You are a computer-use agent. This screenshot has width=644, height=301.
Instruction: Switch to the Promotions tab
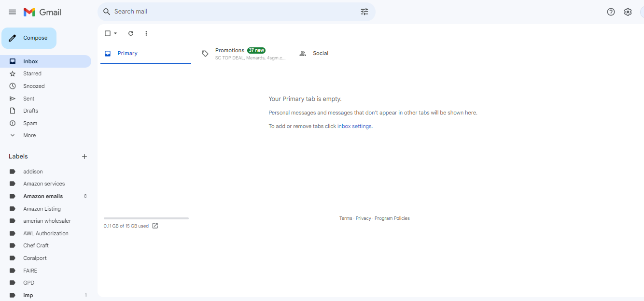click(243, 53)
